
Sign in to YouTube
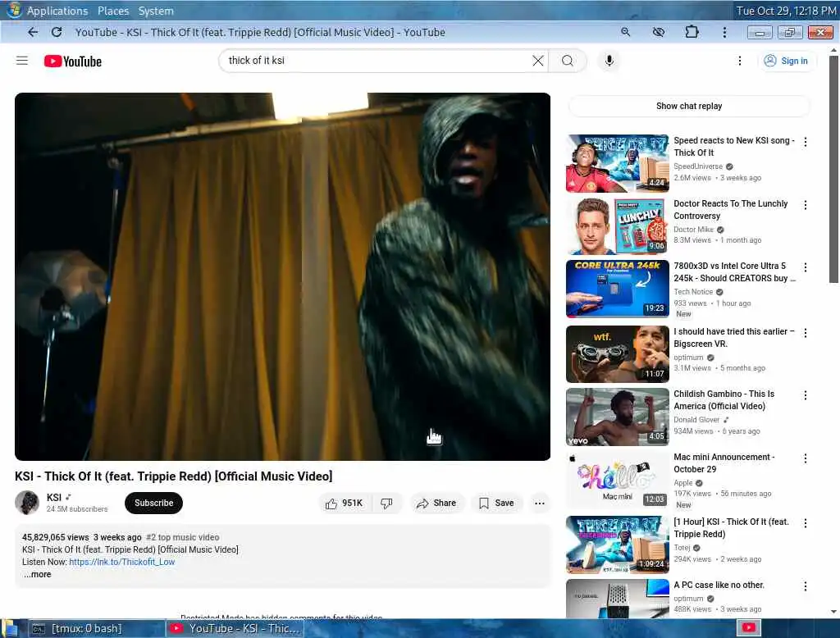[x=787, y=61]
